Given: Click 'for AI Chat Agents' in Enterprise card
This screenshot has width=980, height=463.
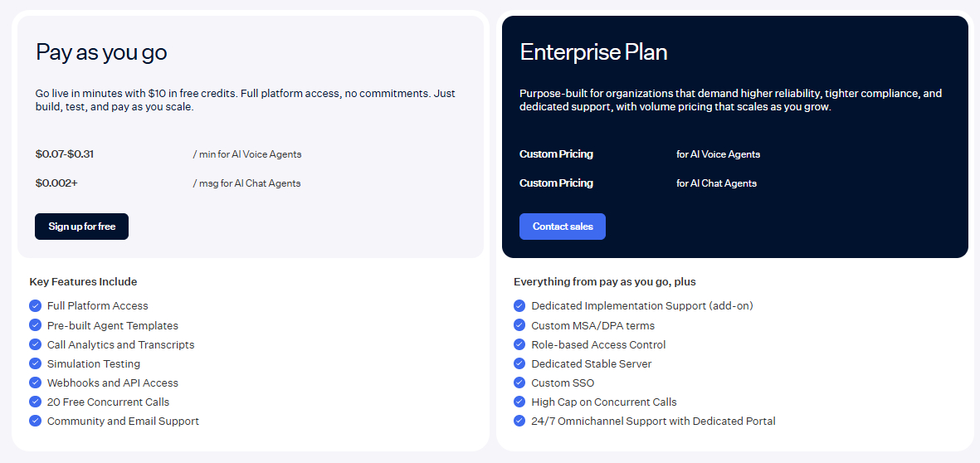Looking at the screenshot, I should (716, 183).
